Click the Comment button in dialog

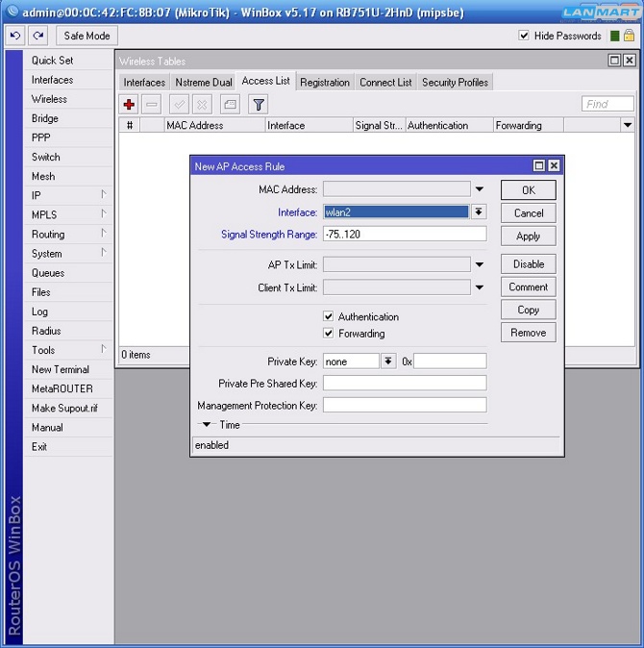(529, 287)
